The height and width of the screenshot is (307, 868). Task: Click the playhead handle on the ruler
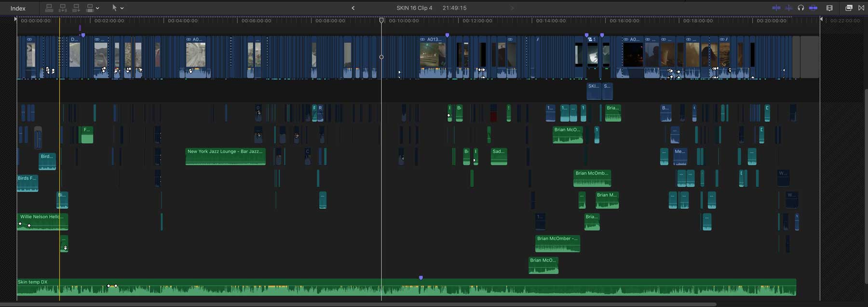click(381, 20)
